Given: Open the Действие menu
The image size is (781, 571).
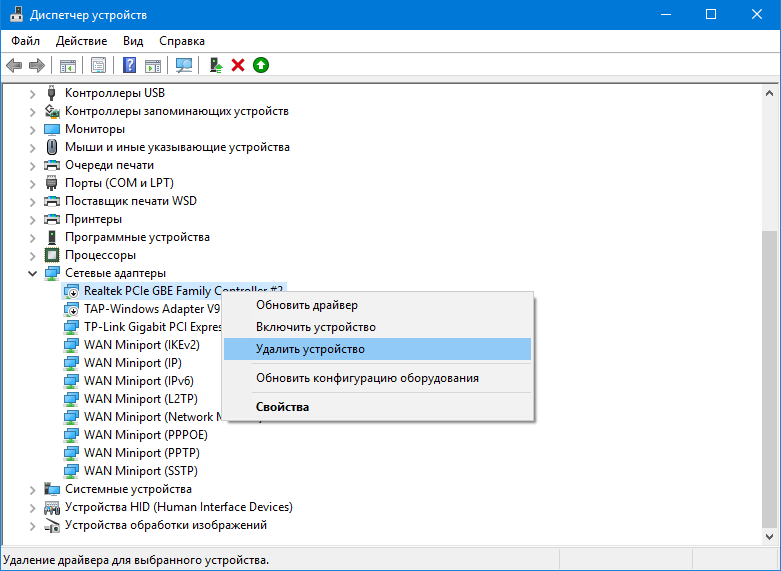Looking at the screenshot, I should [81, 41].
